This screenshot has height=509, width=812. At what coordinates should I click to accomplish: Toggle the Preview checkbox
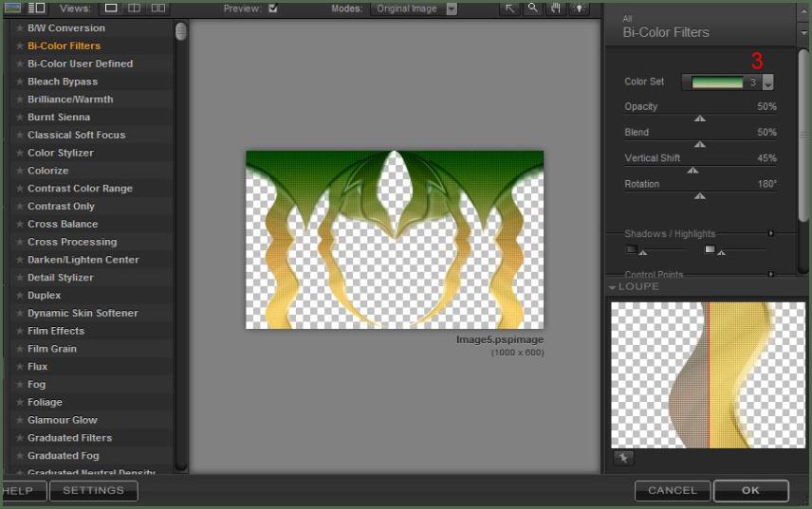[273, 9]
